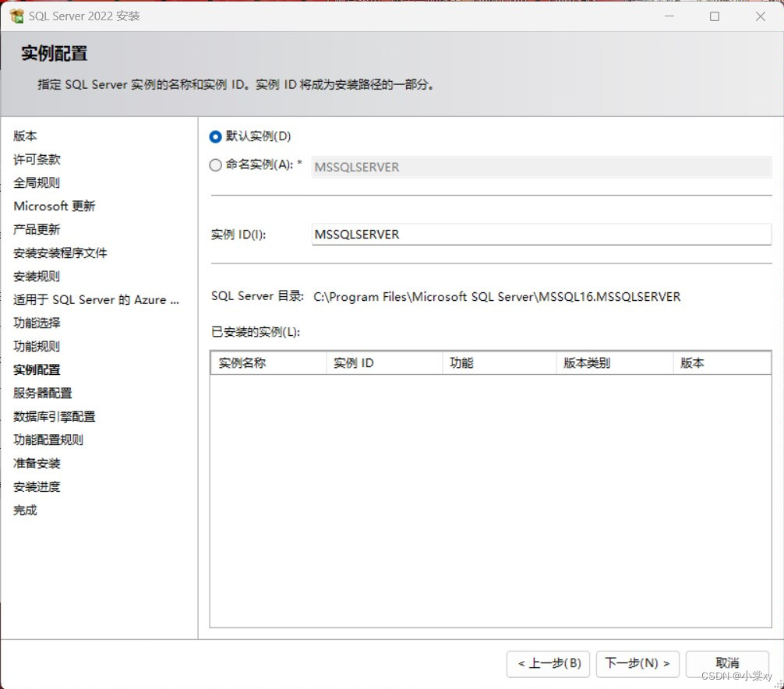This screenshot has height=689, width=784.
Task: Click the 下一步(N) button
Action: pyautogui.click(x=637, y=663)
